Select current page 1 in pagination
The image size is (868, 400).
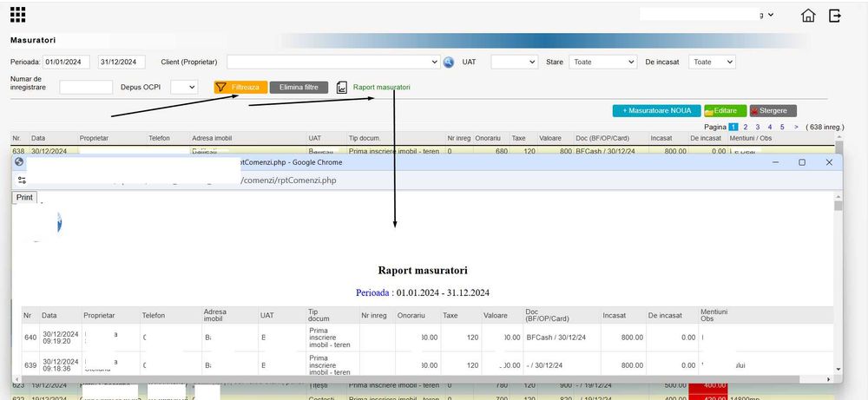point(733,128)
